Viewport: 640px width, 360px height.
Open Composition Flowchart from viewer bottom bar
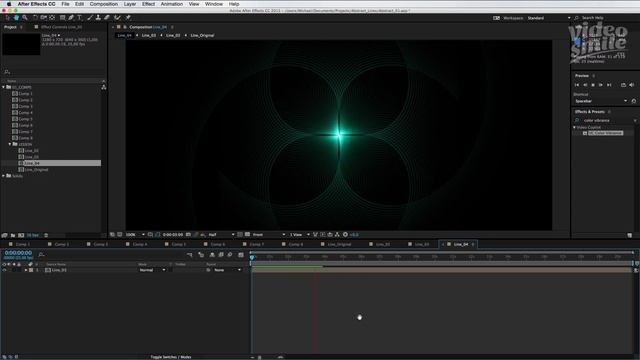337,235
